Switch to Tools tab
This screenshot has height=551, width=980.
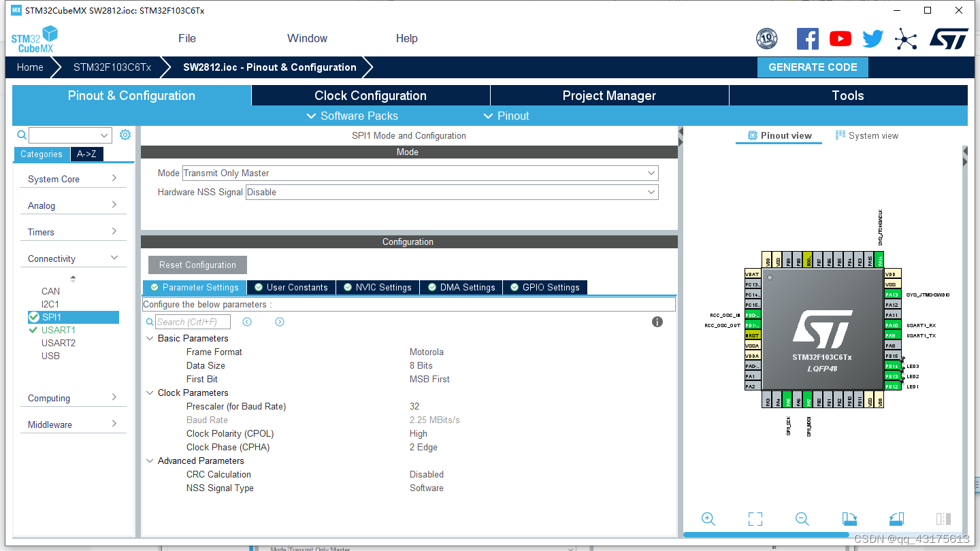(x=848, y=95)
